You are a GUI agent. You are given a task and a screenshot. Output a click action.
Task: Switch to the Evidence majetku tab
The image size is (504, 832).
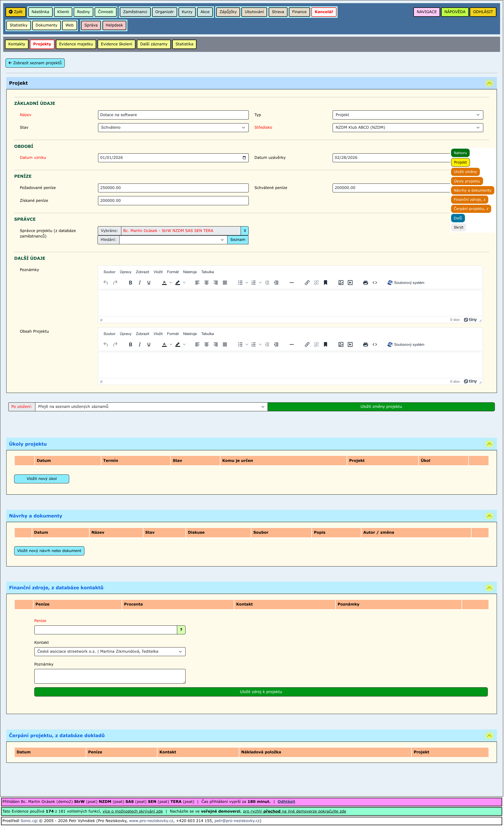76,44
